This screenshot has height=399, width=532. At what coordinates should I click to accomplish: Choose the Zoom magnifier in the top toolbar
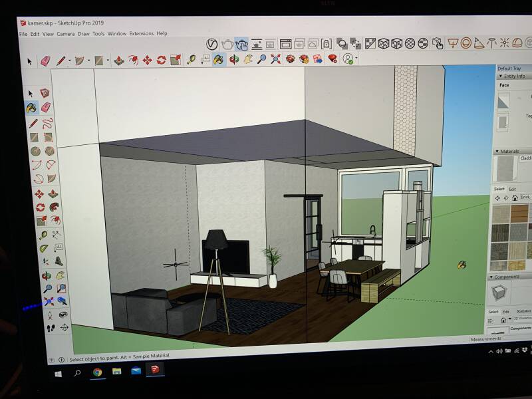coord(261,59)
